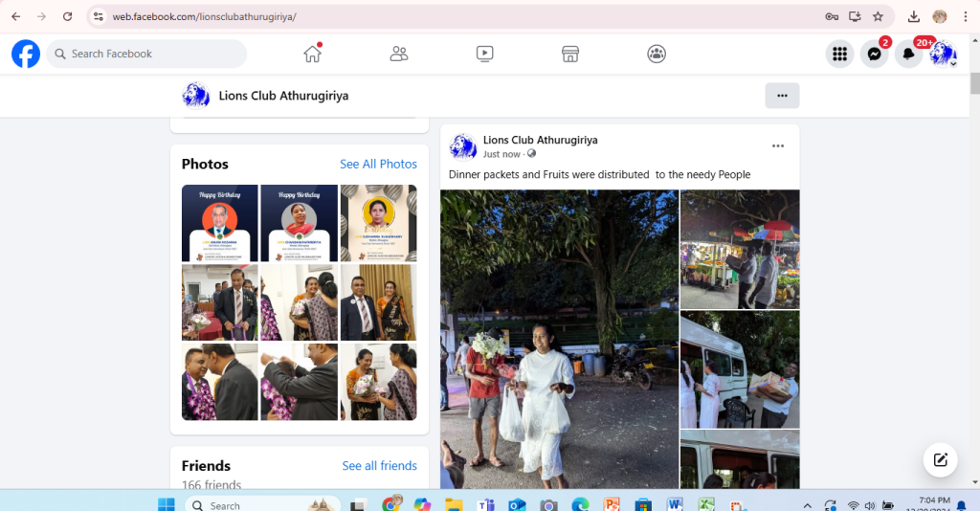Click the browser address bar URL

(205, 17)
